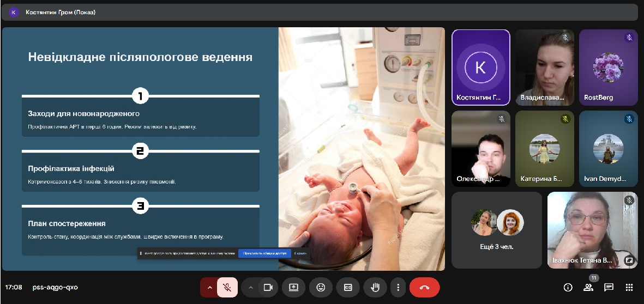The width and height of the screenshot is (644, 304).
Task: Unmute the microphone
Action: point(227,287)
